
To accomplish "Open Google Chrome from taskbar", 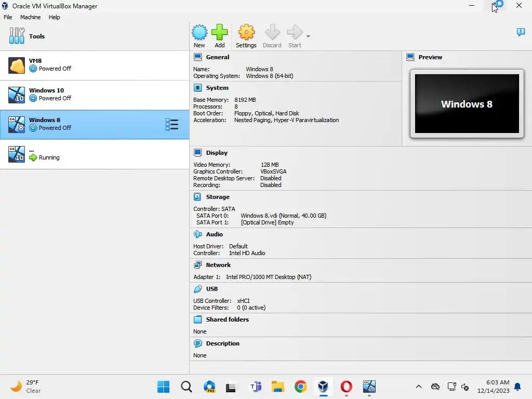I will click(x=301, y=387).
